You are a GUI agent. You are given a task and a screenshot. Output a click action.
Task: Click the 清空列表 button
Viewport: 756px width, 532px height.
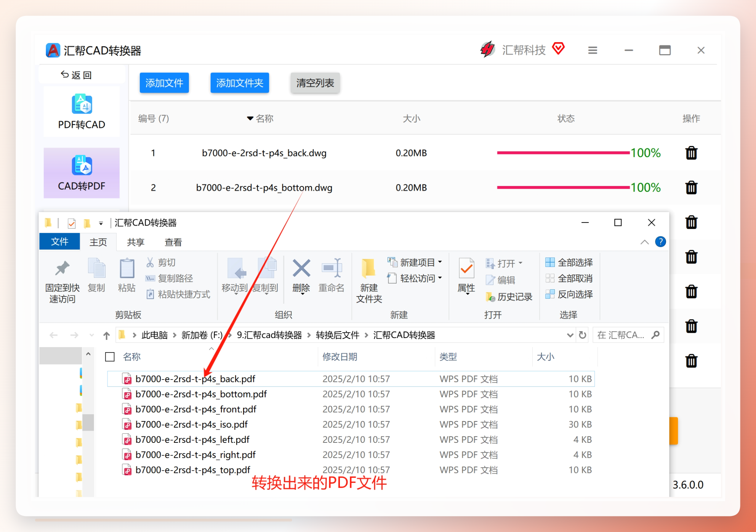click(x=315, y=83)
